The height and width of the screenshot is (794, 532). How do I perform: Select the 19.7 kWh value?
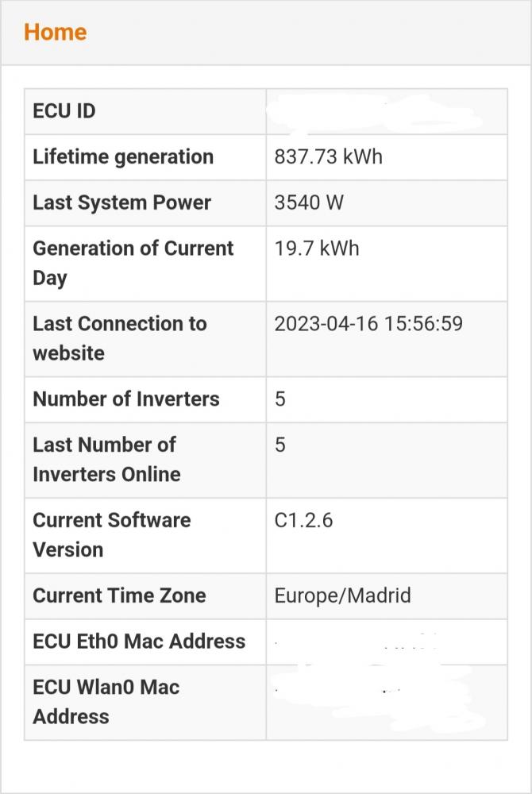point(317,249)
